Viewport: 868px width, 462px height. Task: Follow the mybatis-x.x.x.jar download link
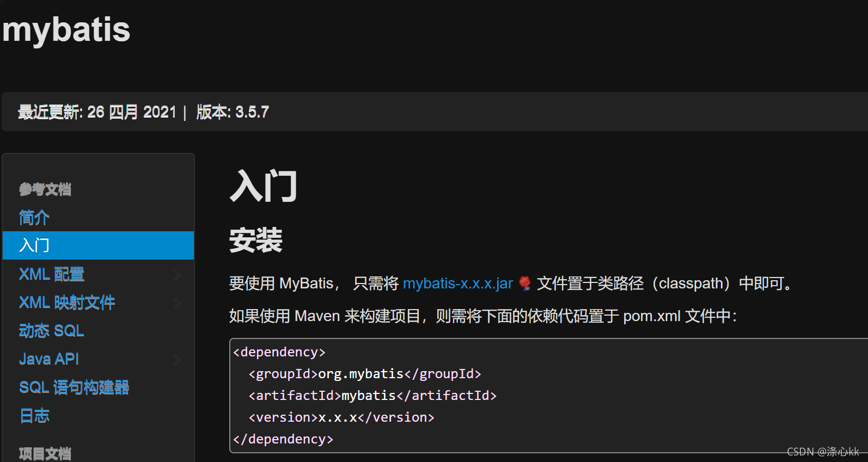pyautogui.click(x=458, y=284)
